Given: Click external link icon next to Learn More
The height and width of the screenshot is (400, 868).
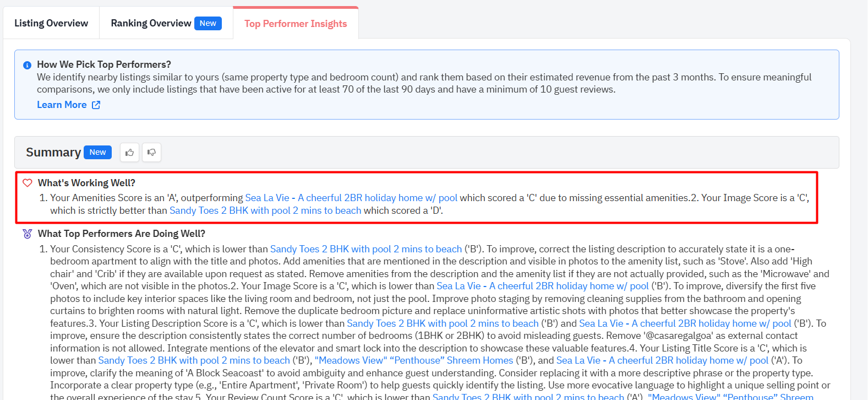Looking at the screenshot, I should click(x=96, y=105).
